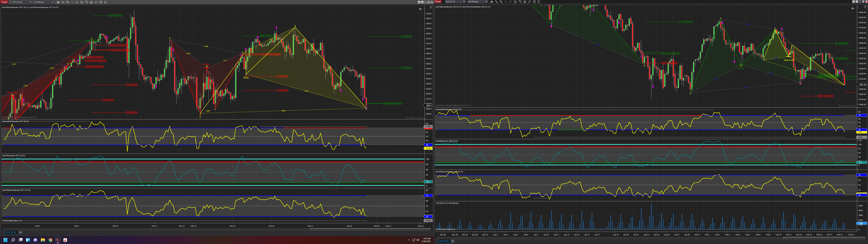The image size is (868, 244).
Task: Select drawing tools pencil in RTY chart
Action: coord(63,2)
